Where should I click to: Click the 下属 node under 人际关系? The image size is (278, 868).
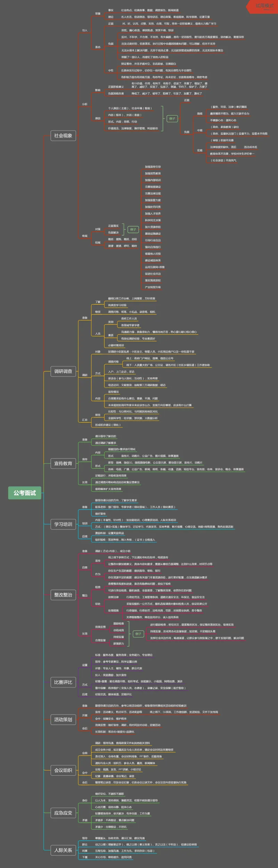84,857
